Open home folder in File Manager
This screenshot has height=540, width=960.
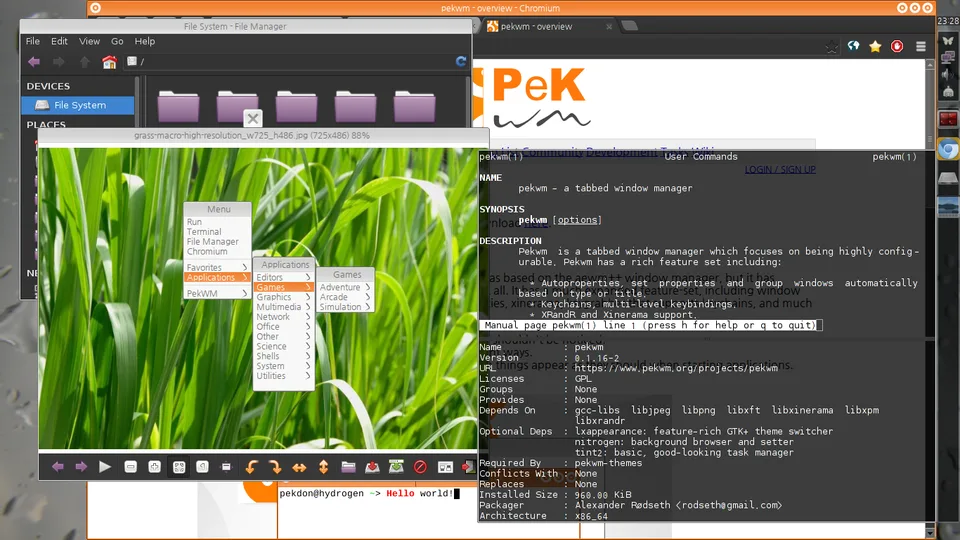(x=109, y=62)
